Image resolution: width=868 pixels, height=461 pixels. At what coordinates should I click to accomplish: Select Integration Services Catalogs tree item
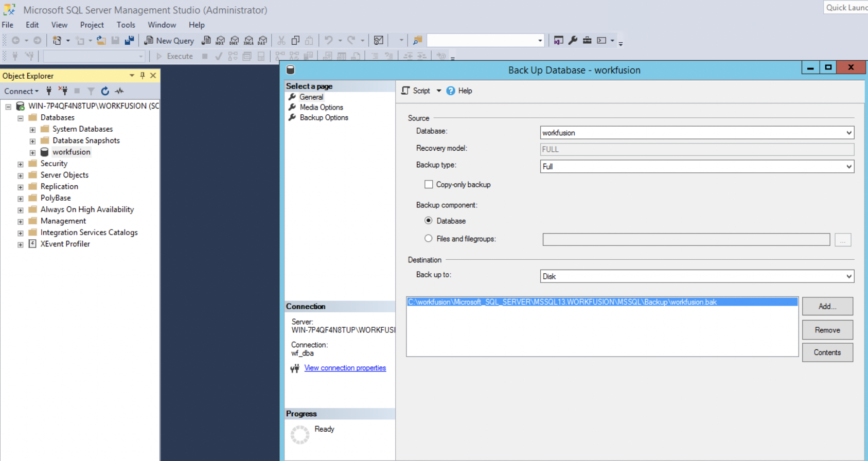pos(89,233)
